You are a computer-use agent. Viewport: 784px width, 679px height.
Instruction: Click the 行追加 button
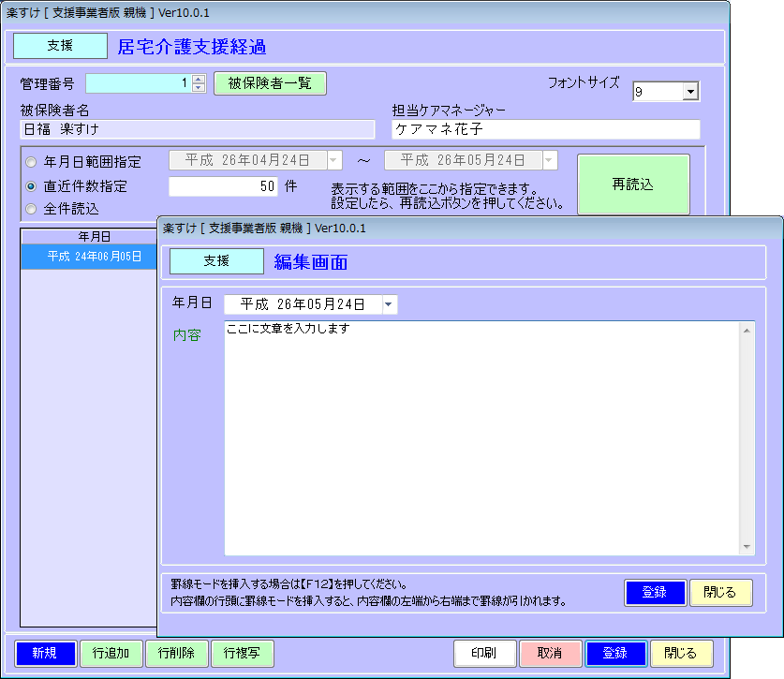(x=111, y=654)
